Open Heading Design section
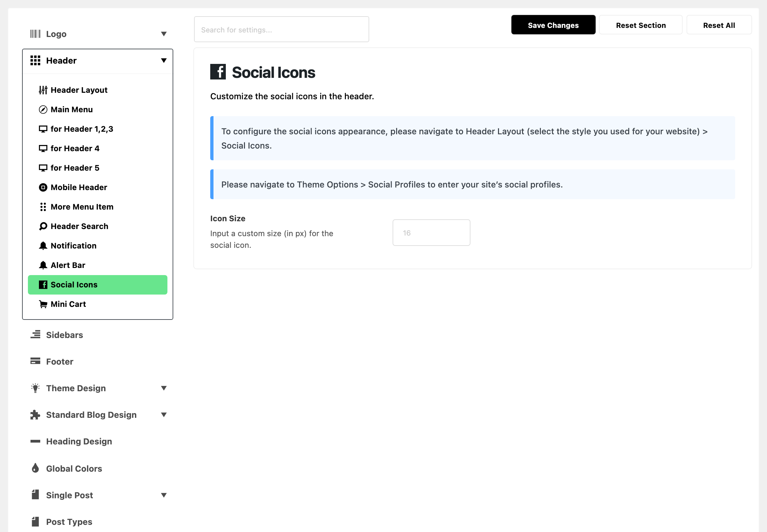 click(97, 442)
